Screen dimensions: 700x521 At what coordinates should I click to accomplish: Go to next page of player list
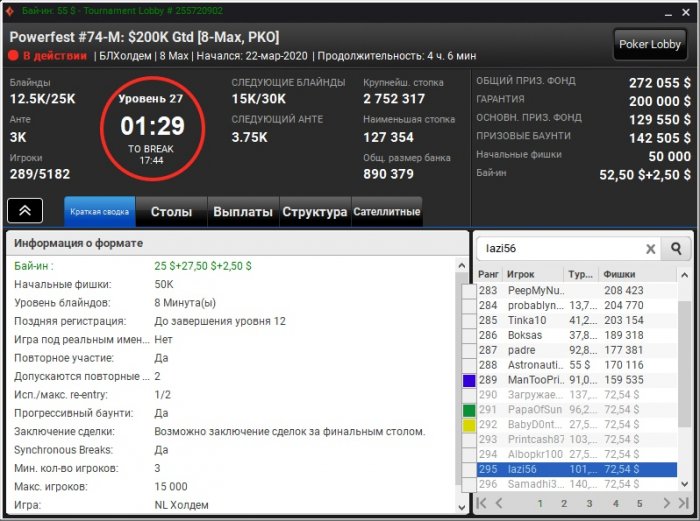[x=666, y=503]
